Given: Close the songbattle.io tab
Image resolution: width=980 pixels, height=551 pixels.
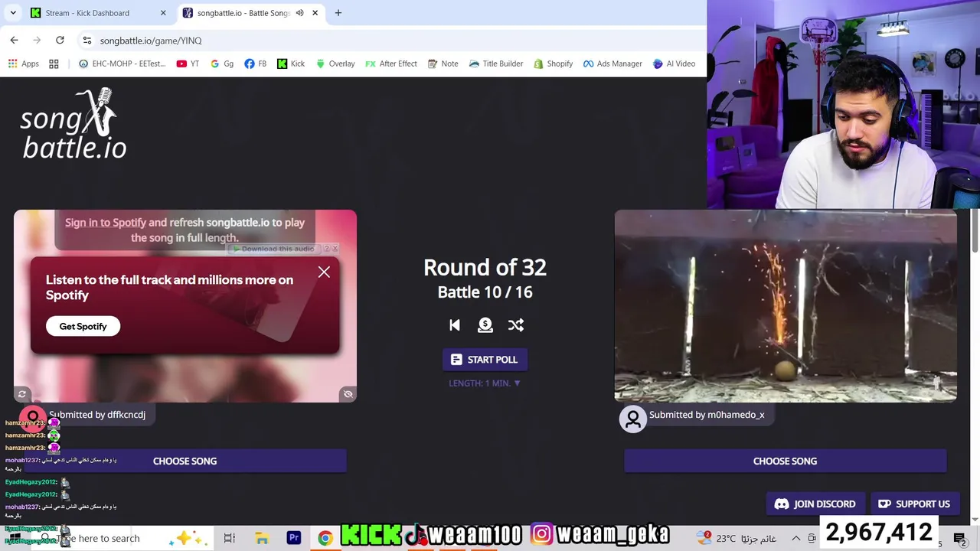Looking at the screenshot, I should pos(315,13).
